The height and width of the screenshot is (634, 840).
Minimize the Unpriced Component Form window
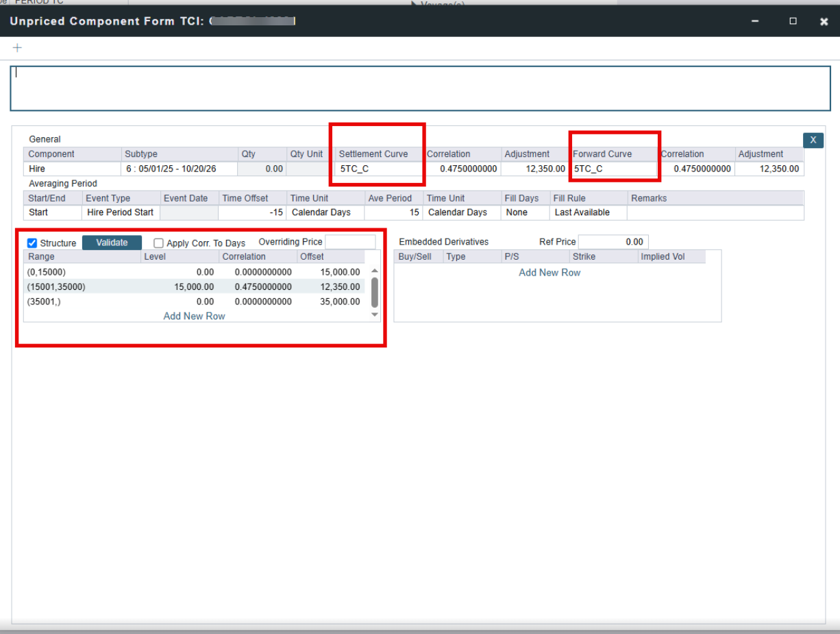[x=755, y=21]
